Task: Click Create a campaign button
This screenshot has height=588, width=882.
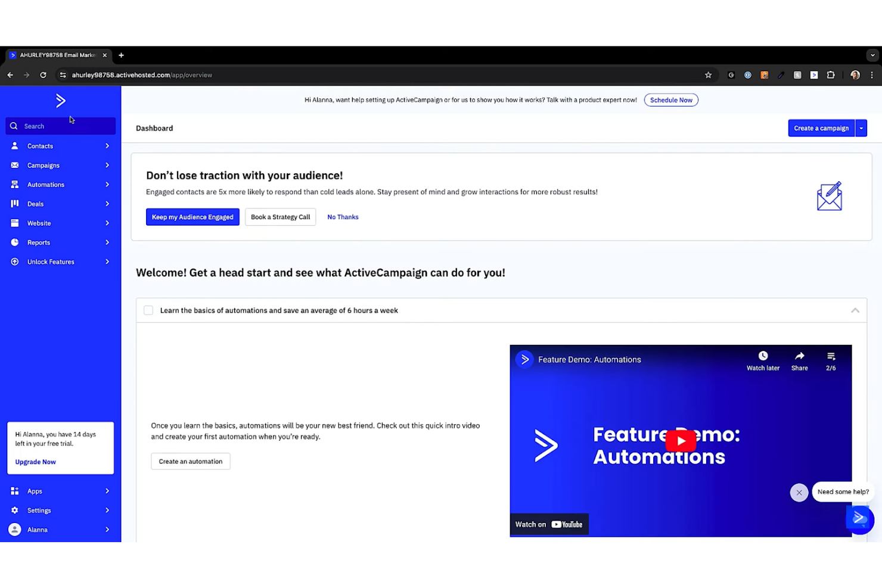Action: (821, 128)
